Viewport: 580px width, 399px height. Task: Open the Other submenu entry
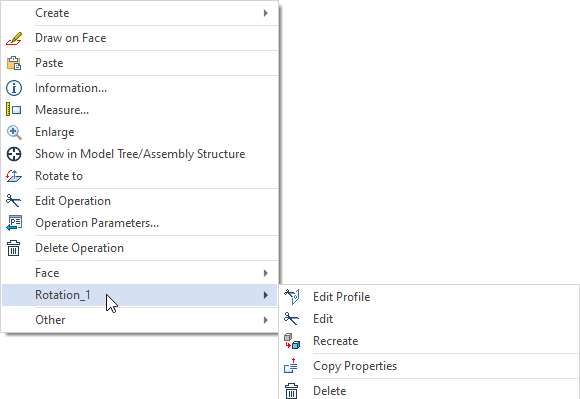pos(140,320)
